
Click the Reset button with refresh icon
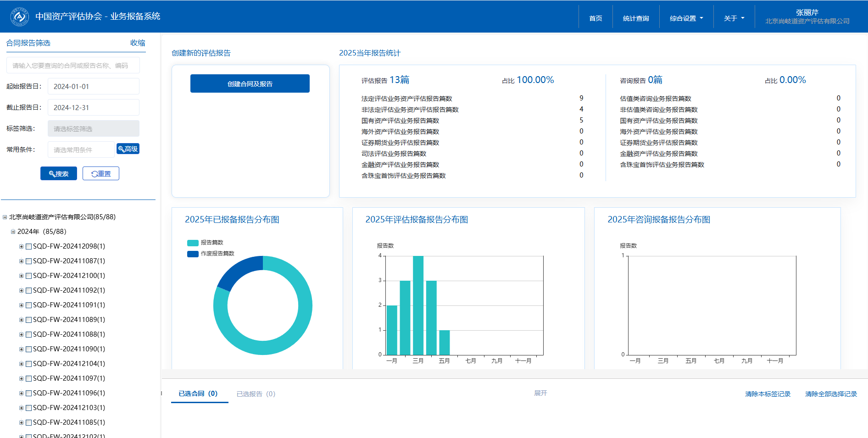tap(101, 174)
